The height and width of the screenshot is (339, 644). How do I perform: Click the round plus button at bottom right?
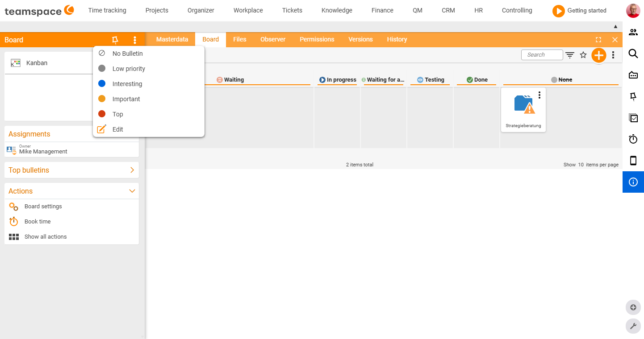coord(633,307)
